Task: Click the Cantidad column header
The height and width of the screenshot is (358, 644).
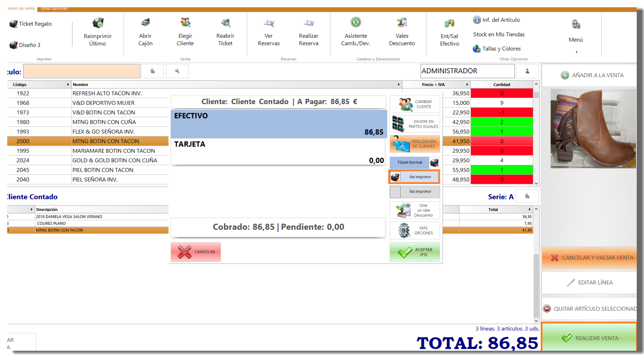Action: coord(501,85)
